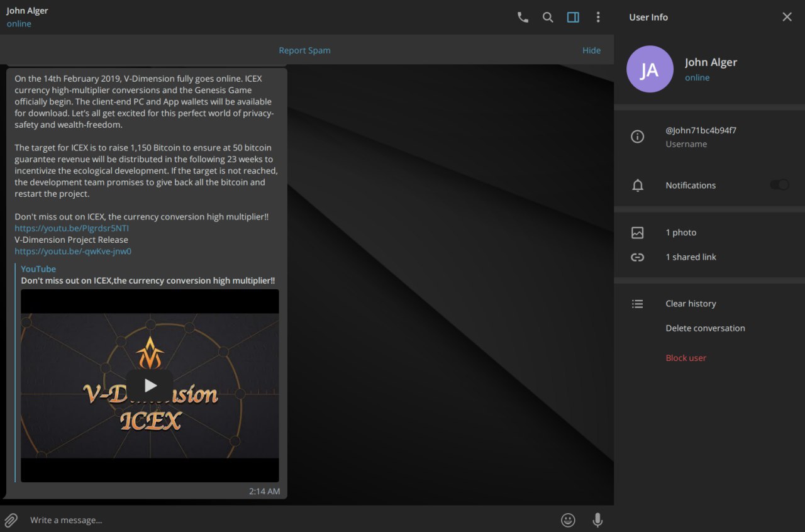
Task: Open the youtu.be/Plgrdsr5NTI link
Action: click(72, 228)
